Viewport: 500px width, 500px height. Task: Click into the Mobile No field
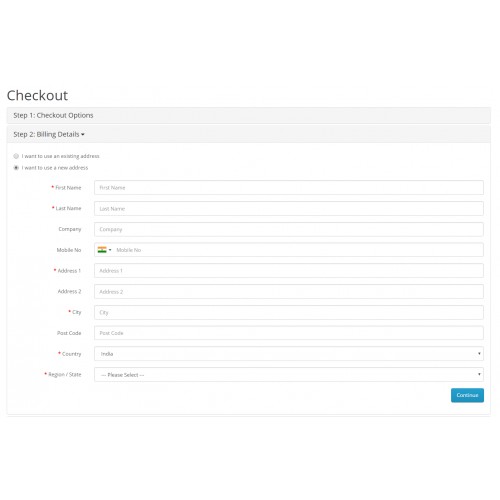click(x=298, y=250)
